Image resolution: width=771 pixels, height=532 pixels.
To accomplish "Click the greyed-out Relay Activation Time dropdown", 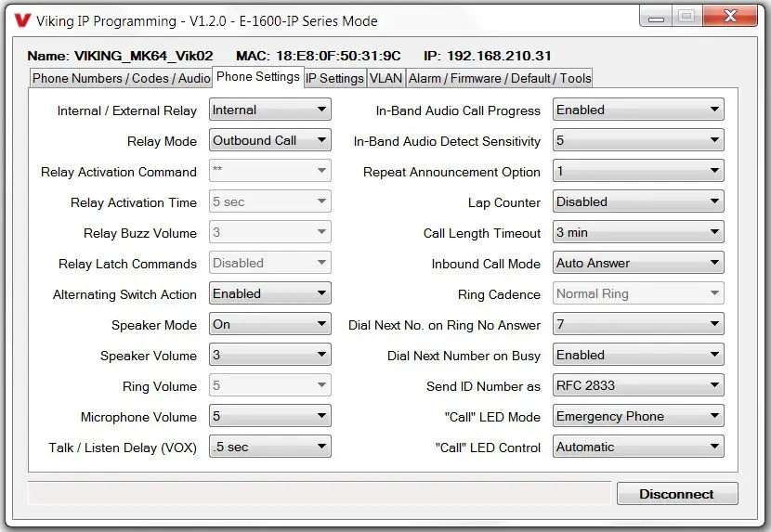I will 270,201.
